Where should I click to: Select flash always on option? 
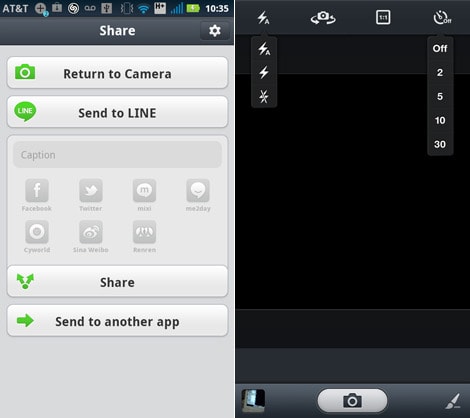point(264,72)
